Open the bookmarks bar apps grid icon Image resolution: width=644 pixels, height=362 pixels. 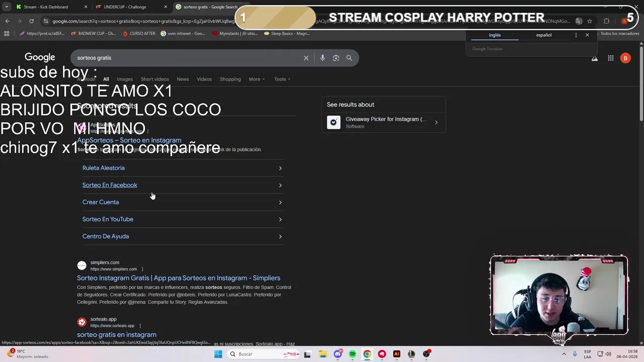7,34
